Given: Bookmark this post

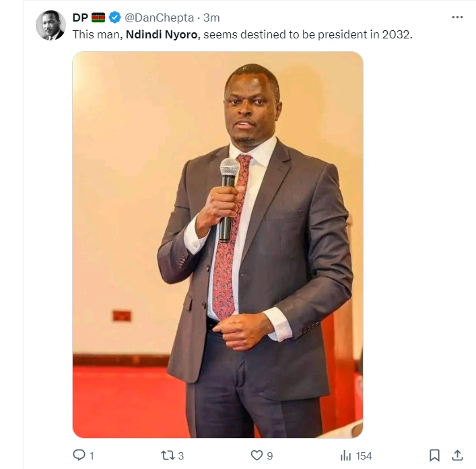Looking at the screenshot, I should 434,456.
